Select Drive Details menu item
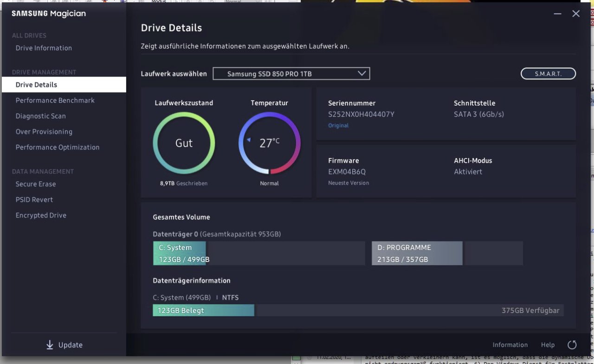The image size is (594, 364). coord(64,85)
